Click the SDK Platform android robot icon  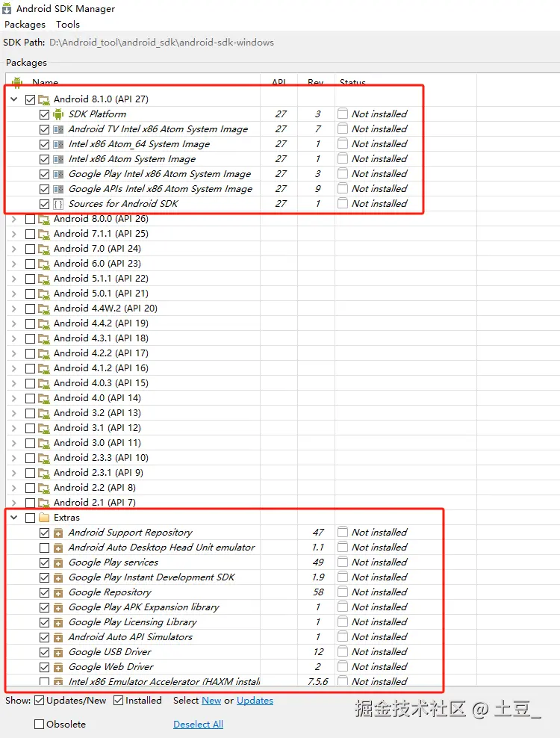[58, 114]
